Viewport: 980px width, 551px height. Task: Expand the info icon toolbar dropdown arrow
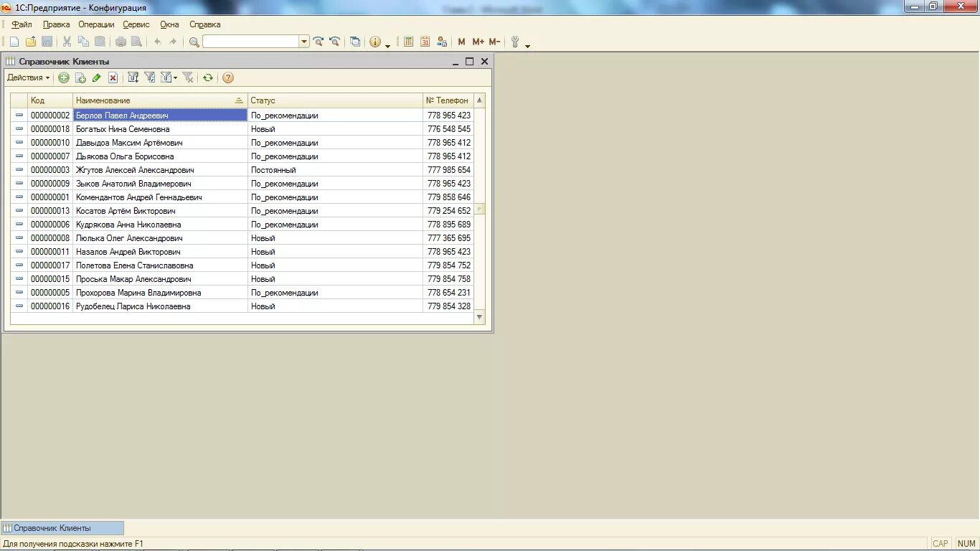388,45
